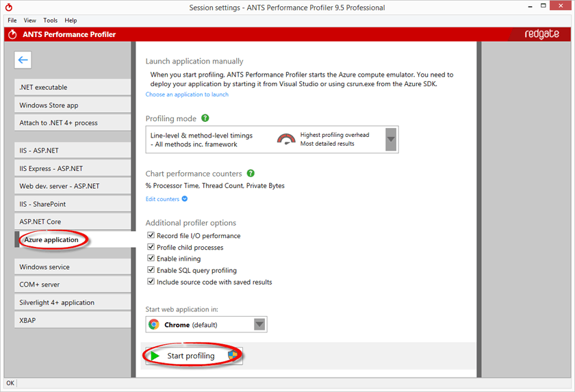
Task: Expand the Start web application browser dropdown
Action: pyautogui.click(x=259, y=324)
